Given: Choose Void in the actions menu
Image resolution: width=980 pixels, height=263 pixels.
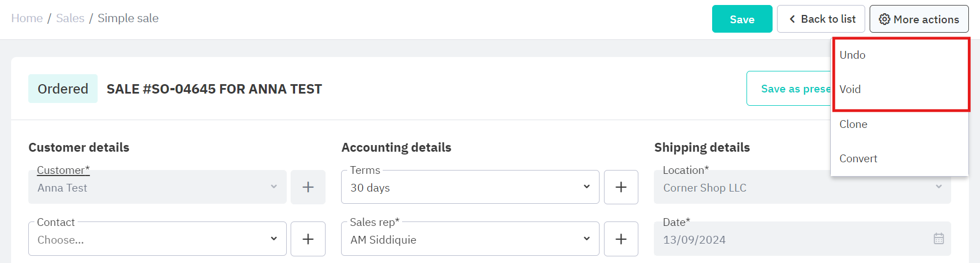Looking at the screenshot, I should coord(850,89).
